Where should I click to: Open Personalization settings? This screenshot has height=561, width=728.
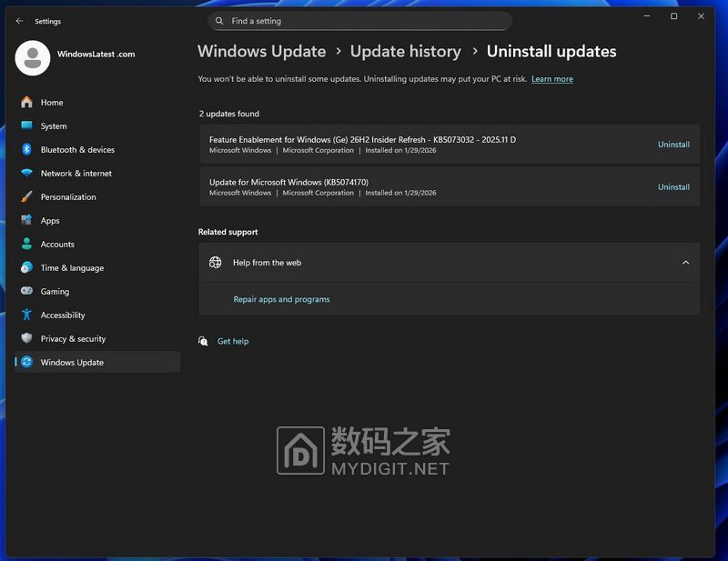point(97,196)
